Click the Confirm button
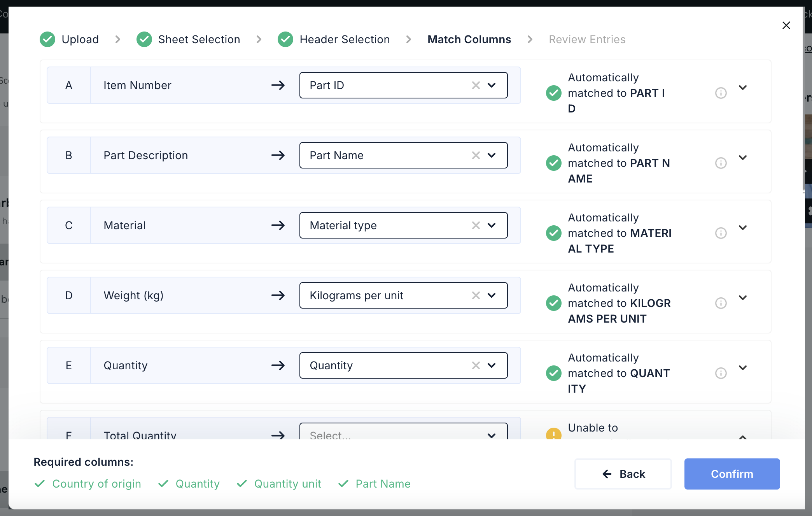812x516 pixels. [732, 474]
